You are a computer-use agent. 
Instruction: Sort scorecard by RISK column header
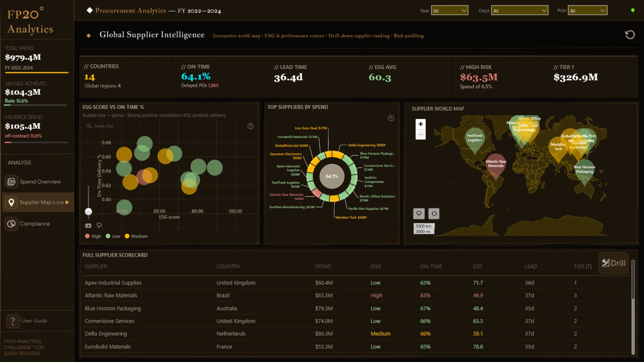376,266
